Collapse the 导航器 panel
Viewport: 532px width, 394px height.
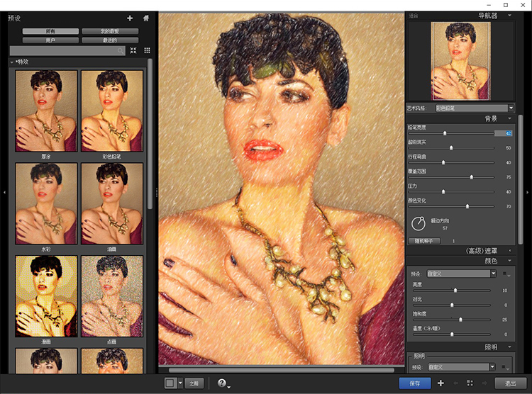[509, 16]
